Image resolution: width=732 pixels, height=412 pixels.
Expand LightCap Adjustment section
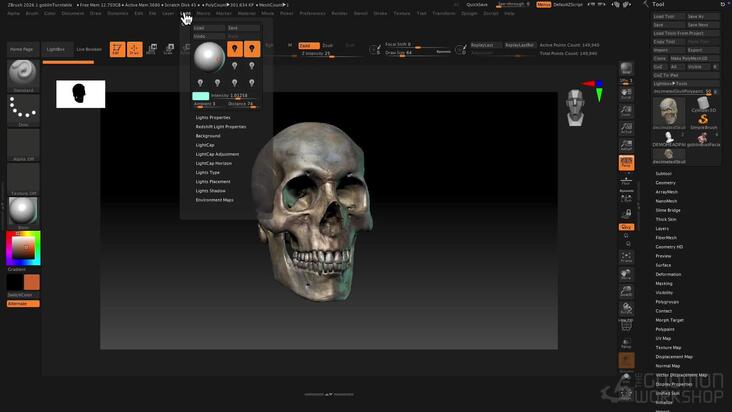(217, 154)
